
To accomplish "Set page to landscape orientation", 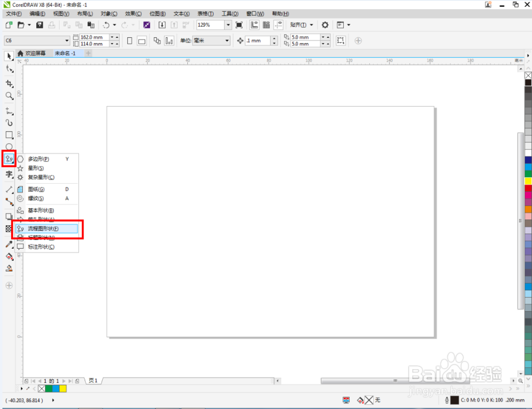I will [x=142, y=41].
